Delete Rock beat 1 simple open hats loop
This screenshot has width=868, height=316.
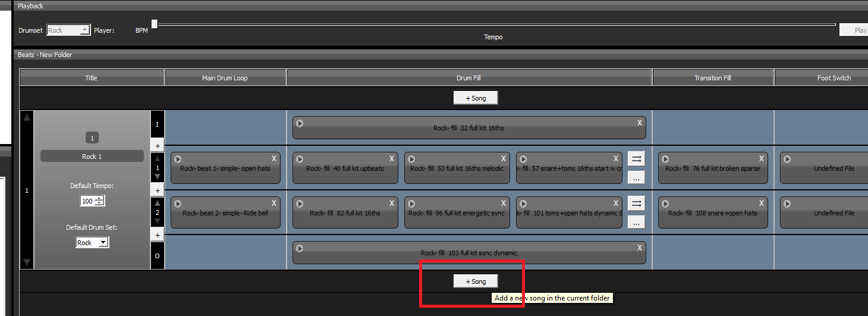point(274,158)
